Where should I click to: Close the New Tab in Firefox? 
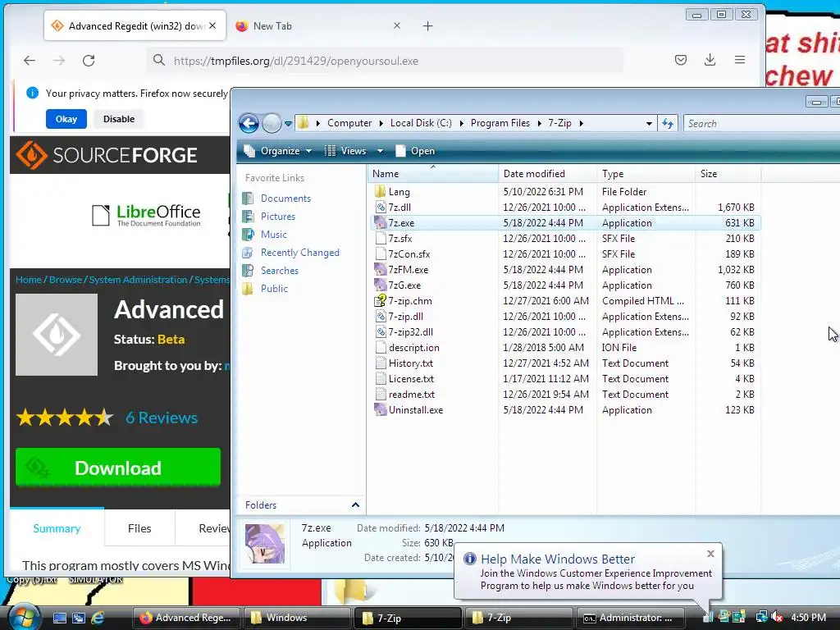[x=397, y=25]
